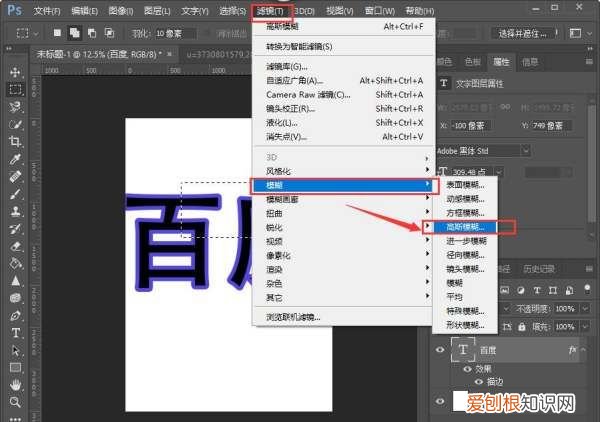Hide the bottom background layer
This screenshot has width=600, height=422.
(440, 401)
